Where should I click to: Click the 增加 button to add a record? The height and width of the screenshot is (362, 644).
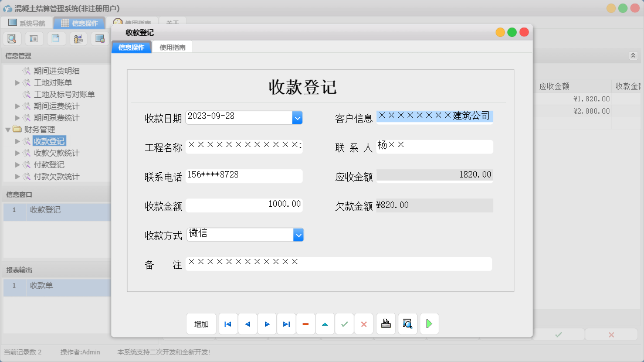(x=201, y=323)
